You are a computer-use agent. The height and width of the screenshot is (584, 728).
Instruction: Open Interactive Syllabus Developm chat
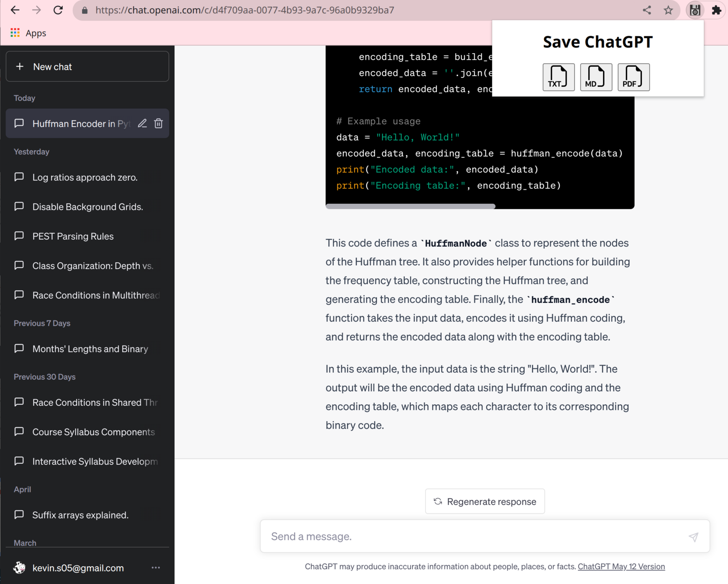click(x=87, y=461)
